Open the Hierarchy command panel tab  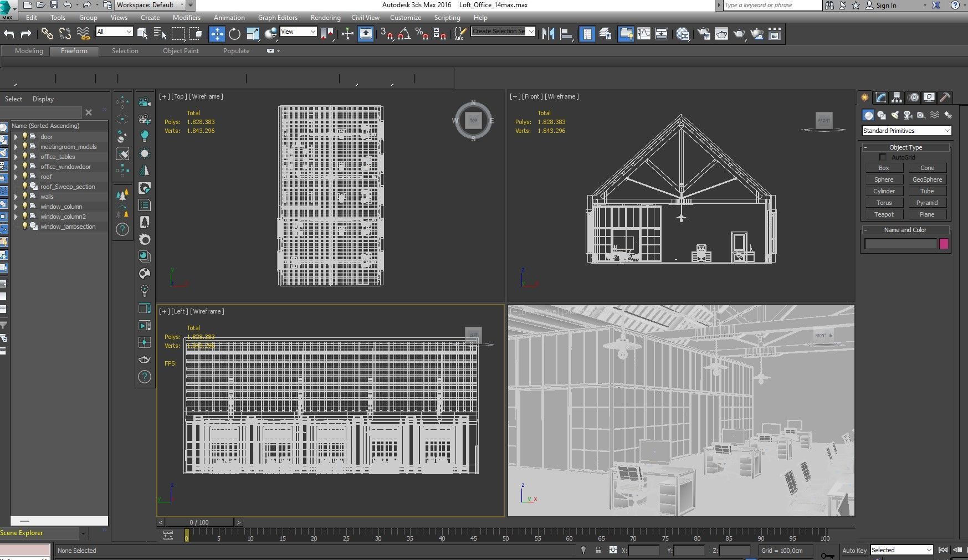(x=897, y=97)
